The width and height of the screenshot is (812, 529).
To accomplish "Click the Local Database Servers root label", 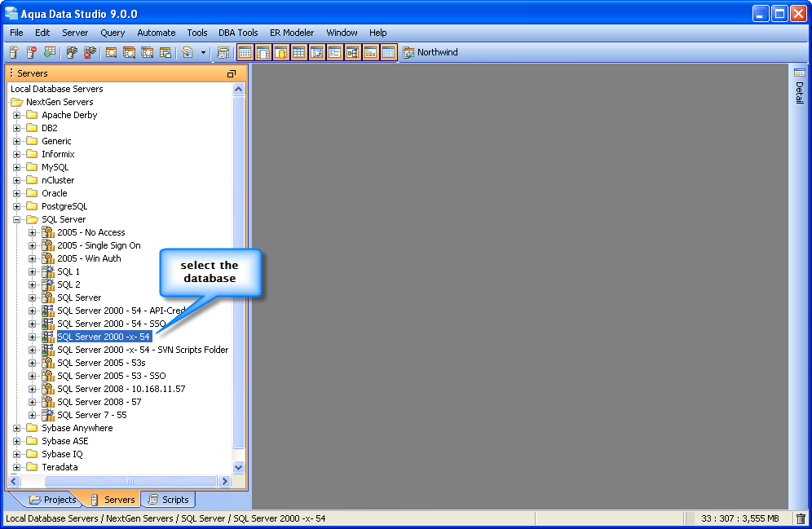I will pyautogui.click(x=56, y=89).
